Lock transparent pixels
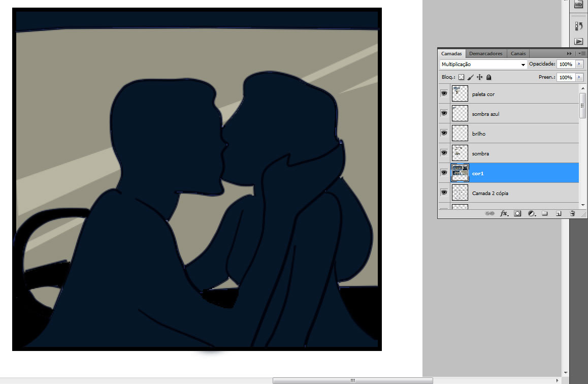 click(x=462, y=78)
